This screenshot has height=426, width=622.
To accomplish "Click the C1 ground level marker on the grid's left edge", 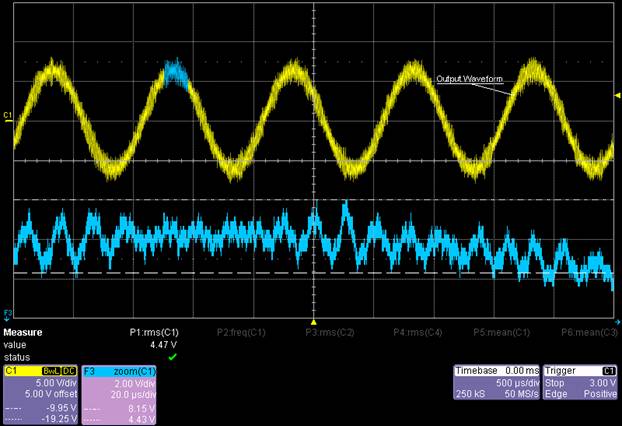I will (7, 117).
